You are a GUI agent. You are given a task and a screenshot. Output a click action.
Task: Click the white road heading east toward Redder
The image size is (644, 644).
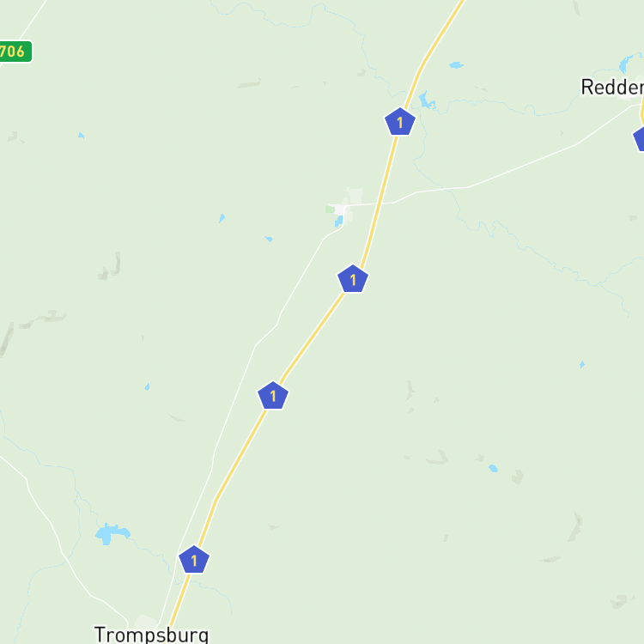pyautogui.click(x=521, y=166)
